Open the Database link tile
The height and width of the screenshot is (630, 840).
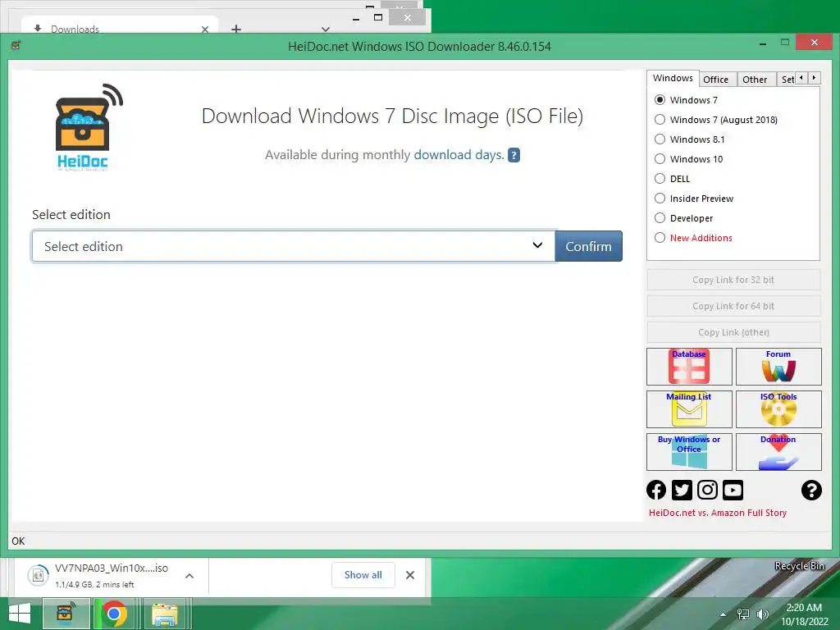689,367
